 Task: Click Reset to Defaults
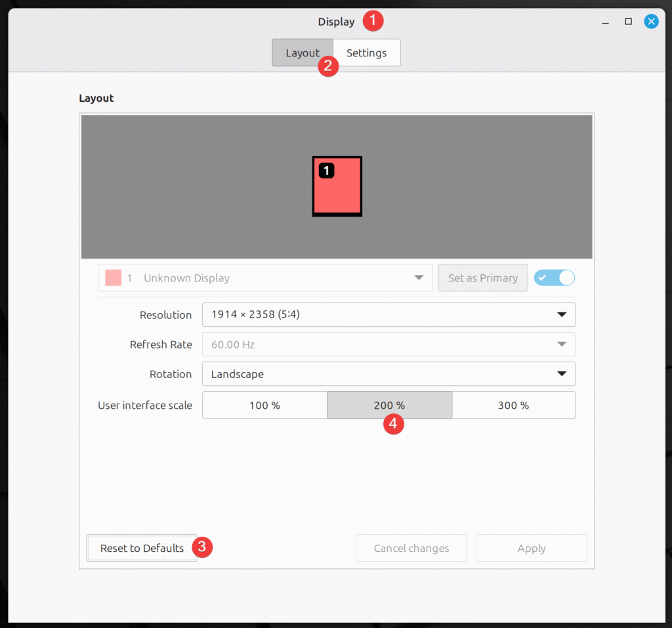tap(142, 548)
